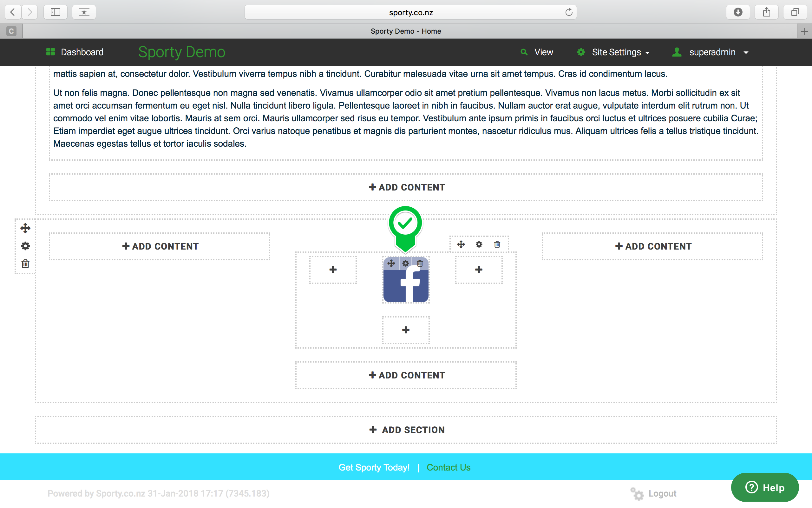The width and height of the screenshot is (812, 508).
Task: Click the green user icon beside superadmin
Action: (x=677, y=52)
